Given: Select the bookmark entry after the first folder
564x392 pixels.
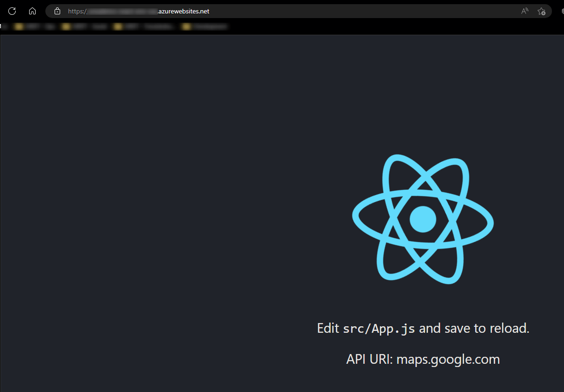Looking at the screenshot, I should pos(49,26).
